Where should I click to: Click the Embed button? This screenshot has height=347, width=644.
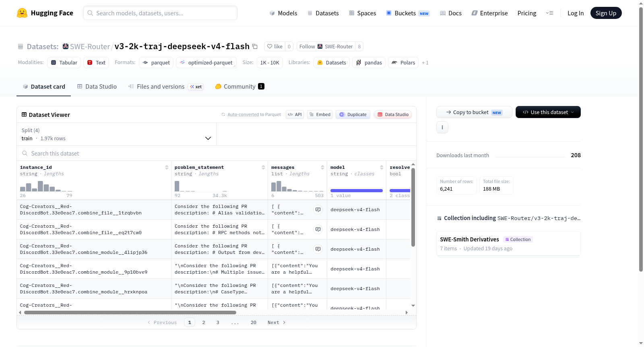(320, 114)
